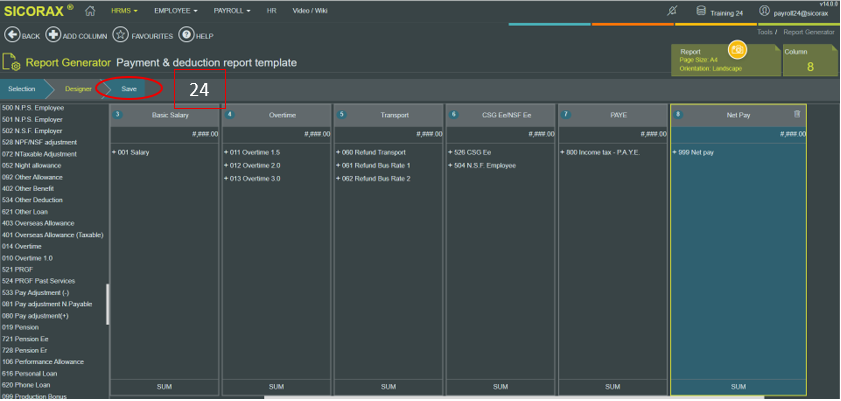Click the payroll24@sicorax account name
Viewport: 841px width, 401px height.
[800, 13]
